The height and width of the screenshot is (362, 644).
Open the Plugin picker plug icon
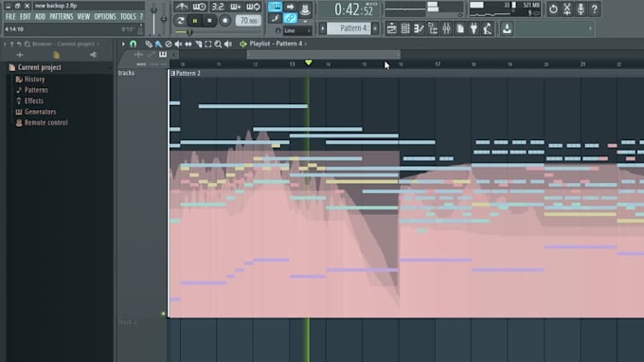coord(474,28)
